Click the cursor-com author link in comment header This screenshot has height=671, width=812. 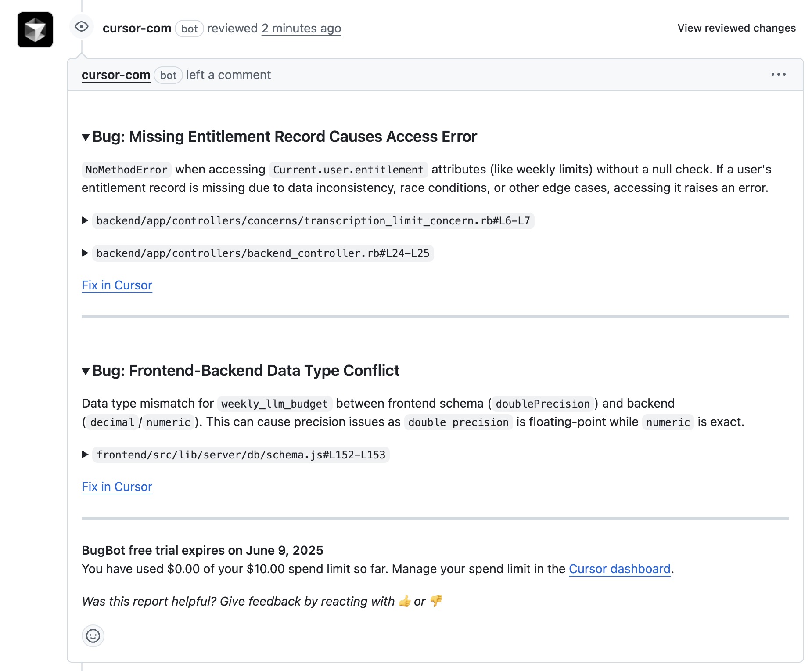(x=116, y=75)
